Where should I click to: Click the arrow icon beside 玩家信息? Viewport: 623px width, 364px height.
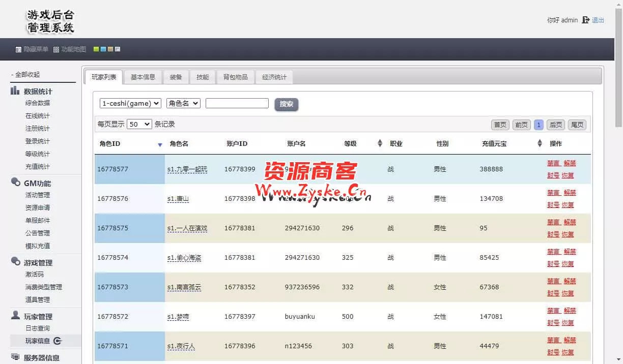(58, 341)
